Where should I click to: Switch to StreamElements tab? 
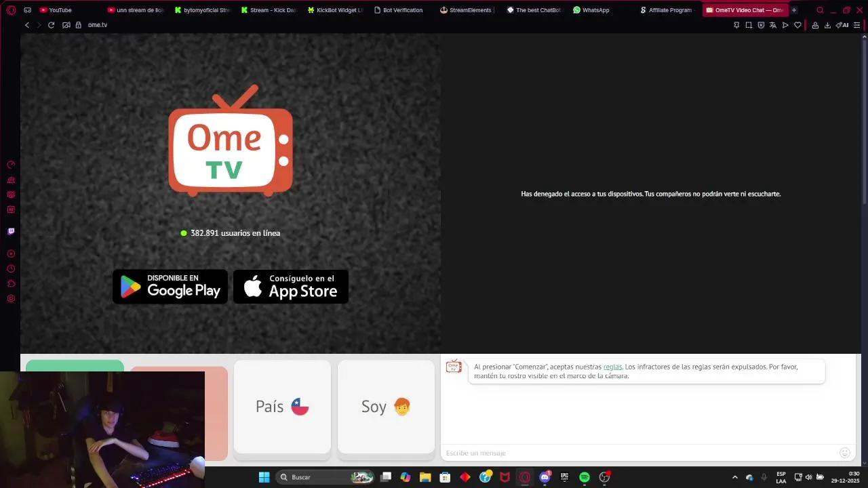click(466, 10)
